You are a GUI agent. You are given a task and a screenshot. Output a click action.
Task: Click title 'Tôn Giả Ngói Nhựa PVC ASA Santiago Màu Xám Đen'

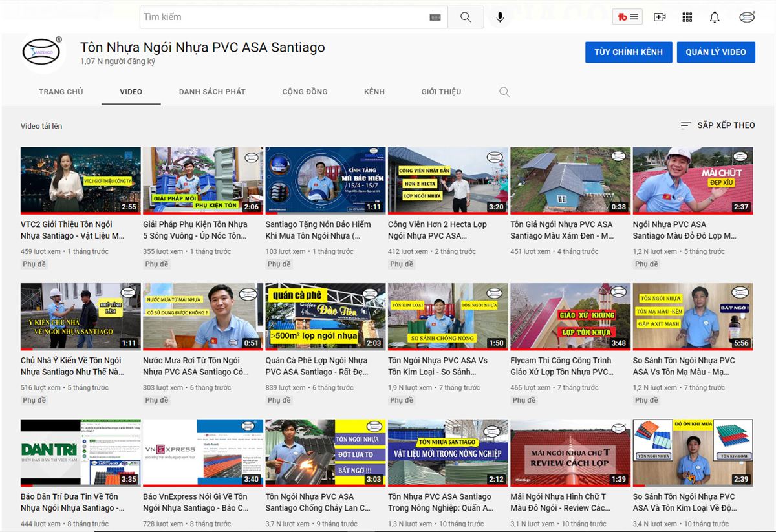coord(562,230)
